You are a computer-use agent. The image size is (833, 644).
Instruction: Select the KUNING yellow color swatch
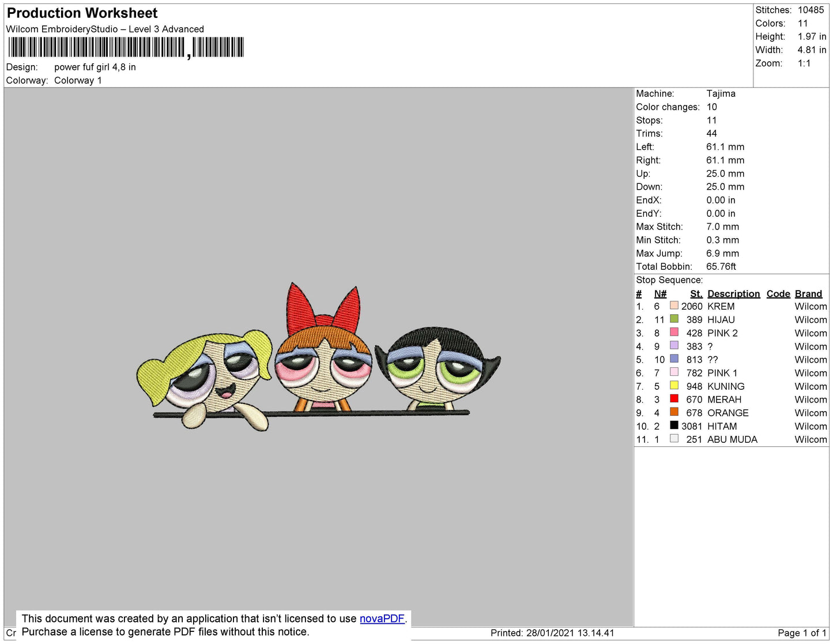674,385
